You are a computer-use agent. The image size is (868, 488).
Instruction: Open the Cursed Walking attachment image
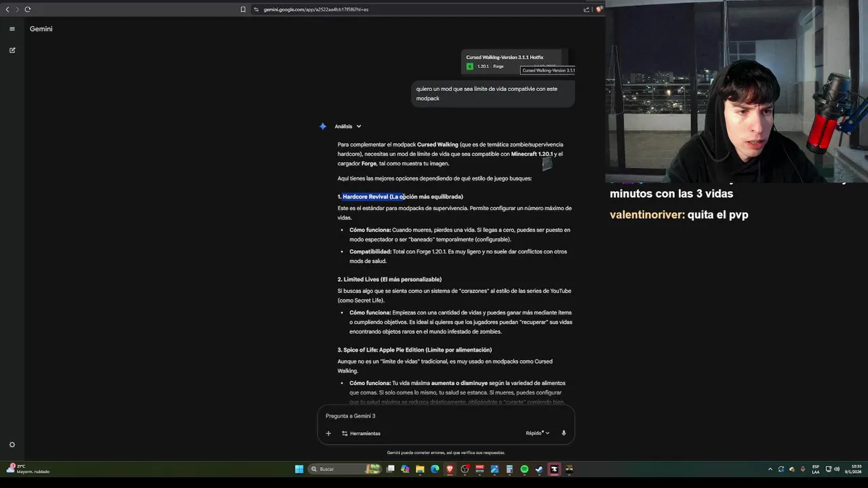tap(514, 62)
